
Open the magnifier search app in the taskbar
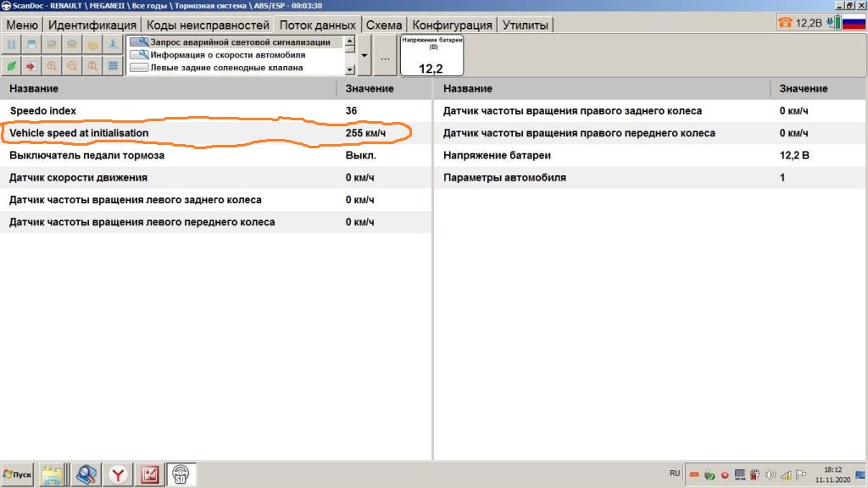(86, 474)
